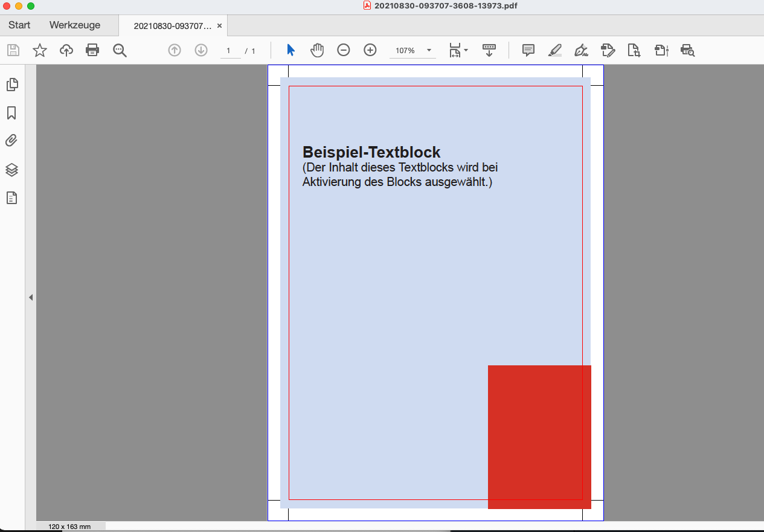Image resolution: width=764 pixels, height=532 pixels.
Task: Select the arrow selection tool
Action: pos(291,51)
